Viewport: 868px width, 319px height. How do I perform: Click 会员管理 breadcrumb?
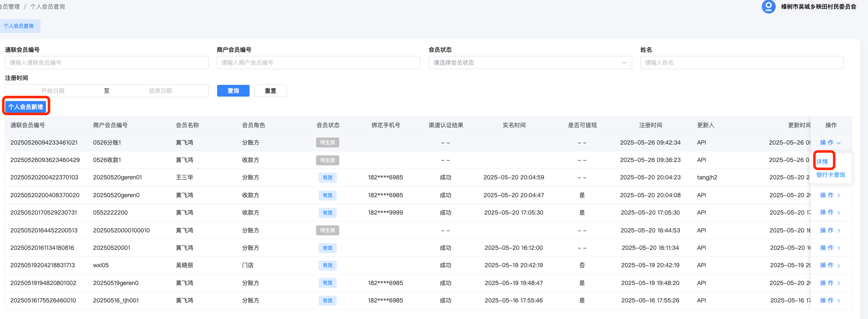pyautogui.click(x=10, y=7)
